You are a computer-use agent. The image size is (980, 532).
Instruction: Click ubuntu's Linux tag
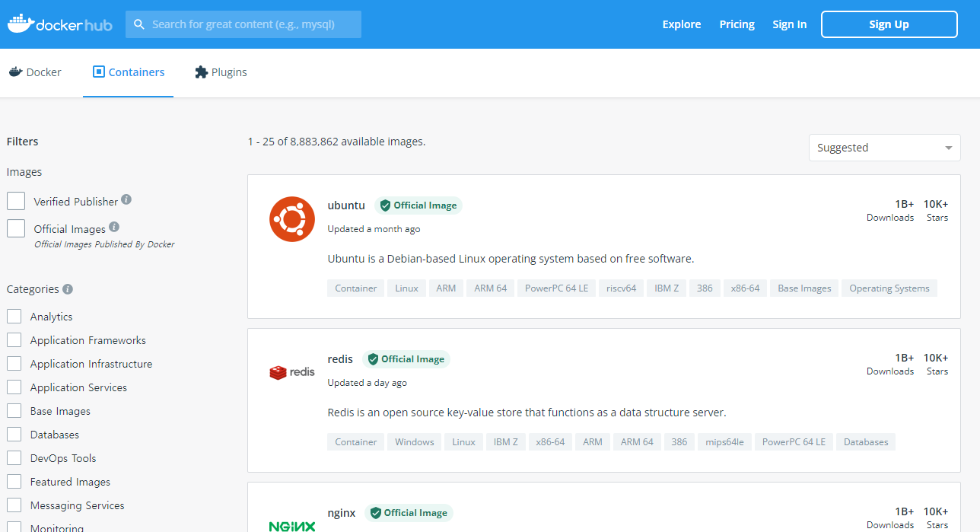coord(406,288)
